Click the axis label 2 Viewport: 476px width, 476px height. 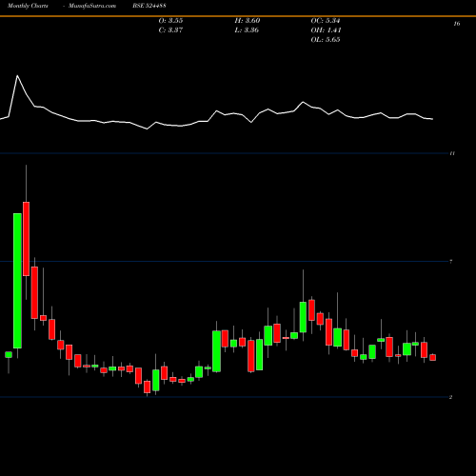click(x=450, y=397)
